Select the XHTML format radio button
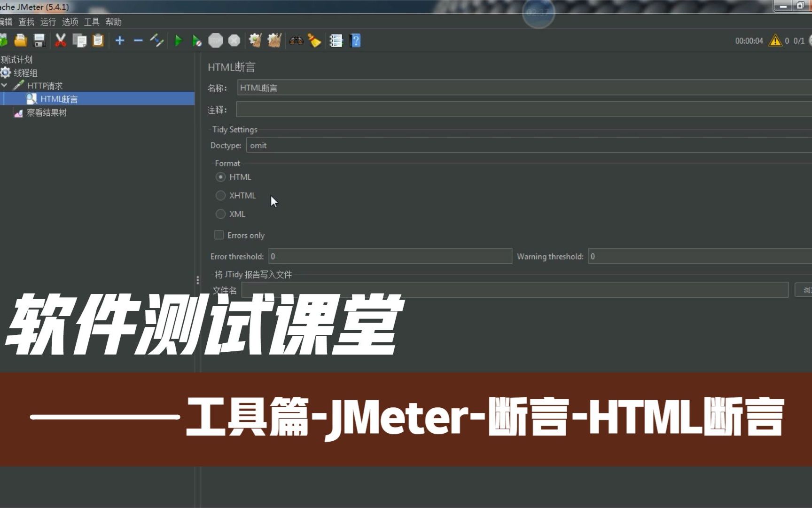Screen dimensions: 812x508 pyautogui.click(x=220, y=196)
